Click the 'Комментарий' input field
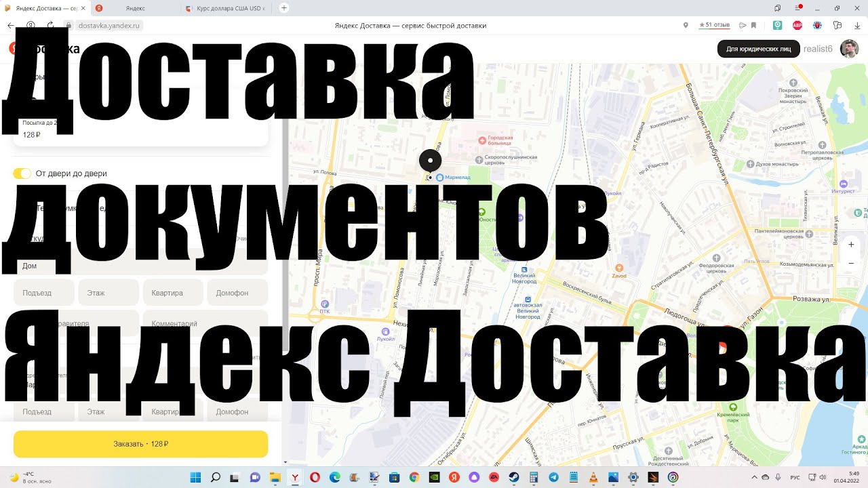This screenshot has height=488, width=868. (205, 323)
